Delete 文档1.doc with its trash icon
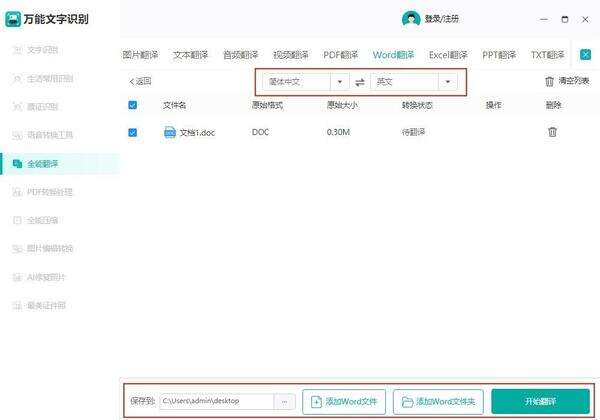 click(552, 132)
